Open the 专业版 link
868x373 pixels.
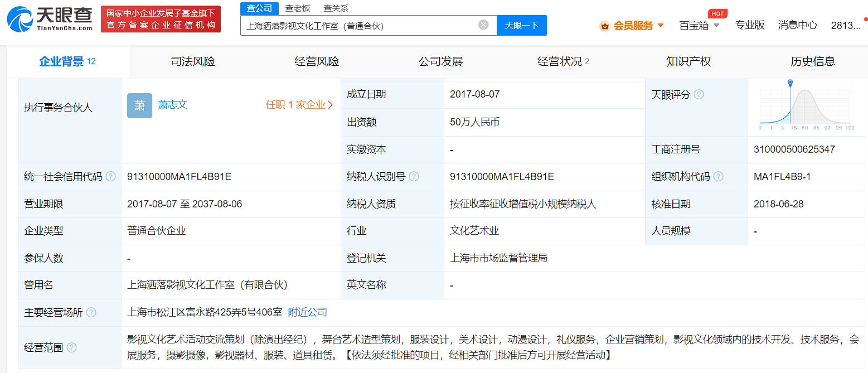click(750, 25)
